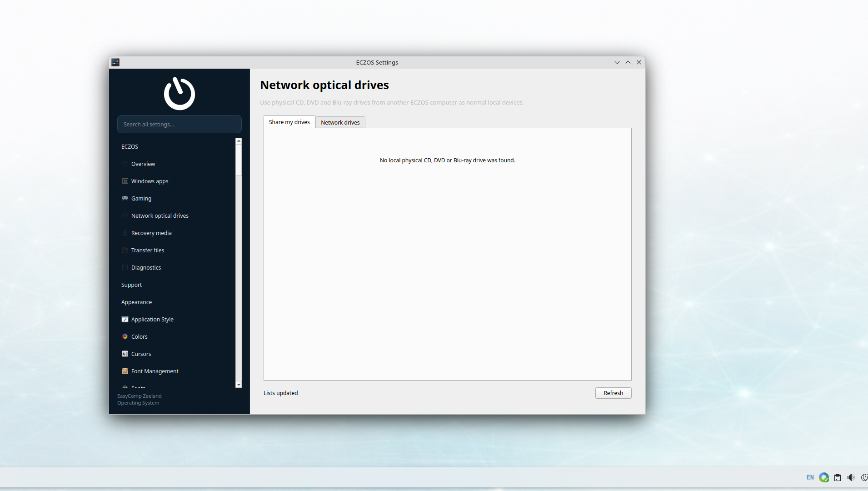Click the Transfer files folder icon
This screenshot has height=491, width=868.
pyautogui.click(x=125, y=251)
